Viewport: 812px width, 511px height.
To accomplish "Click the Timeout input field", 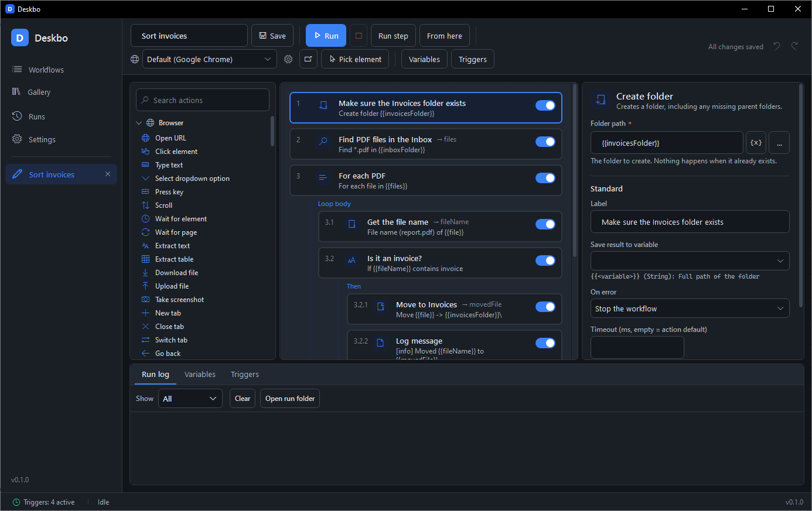I will (x=637, y=347).
